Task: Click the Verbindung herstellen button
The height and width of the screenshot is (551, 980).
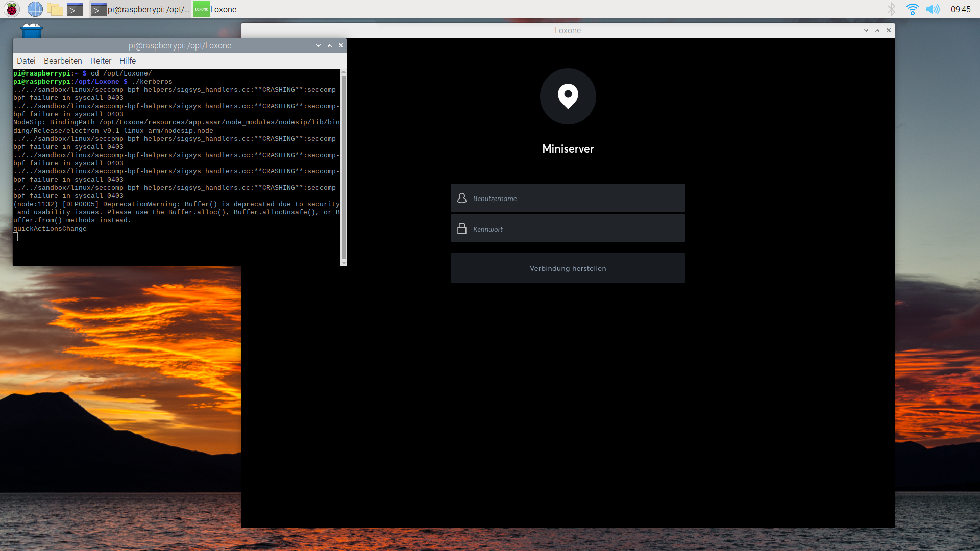Action: pyautogui.click(x=568, y=268)
